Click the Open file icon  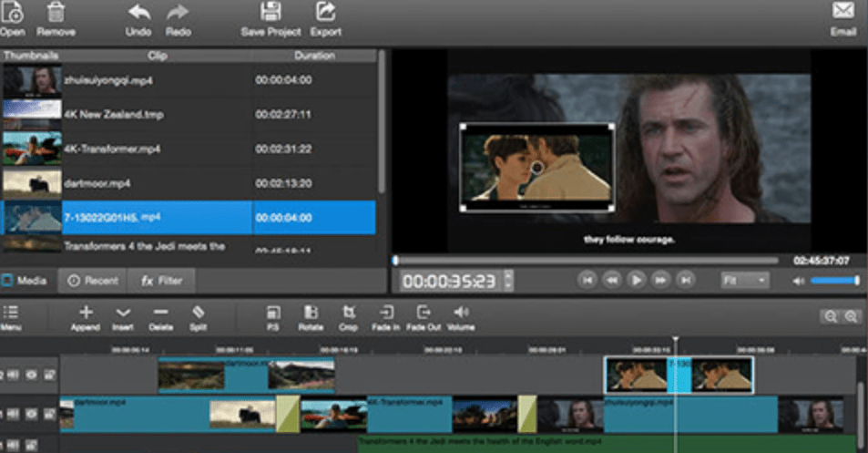(11, 12)
